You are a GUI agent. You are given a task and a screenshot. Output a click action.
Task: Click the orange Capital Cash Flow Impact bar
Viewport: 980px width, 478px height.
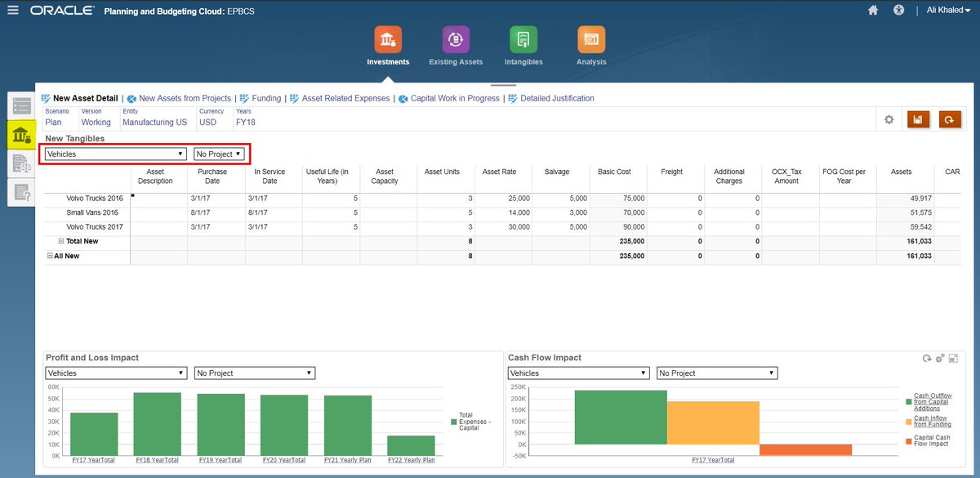(806, 449)
